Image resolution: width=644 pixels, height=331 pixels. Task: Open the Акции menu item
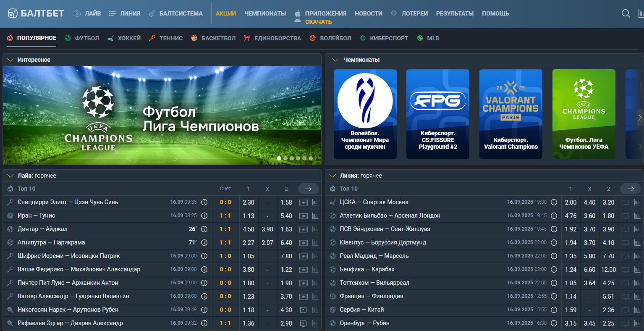click(226, 13)
